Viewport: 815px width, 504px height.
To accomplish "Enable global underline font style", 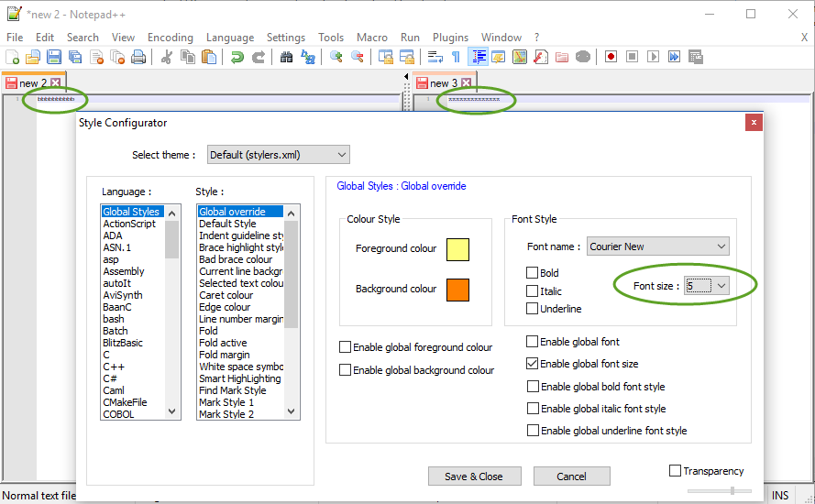I will coord(533,431).
